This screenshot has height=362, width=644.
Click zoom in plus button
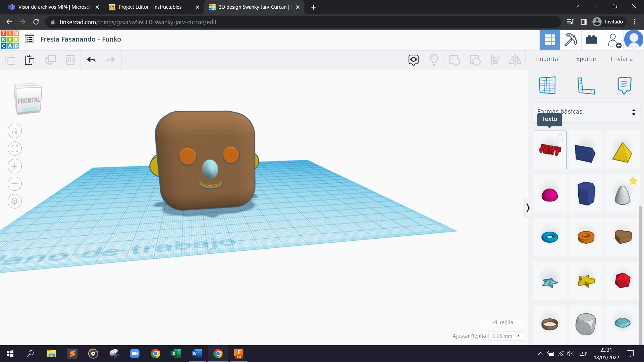[15, 166]
